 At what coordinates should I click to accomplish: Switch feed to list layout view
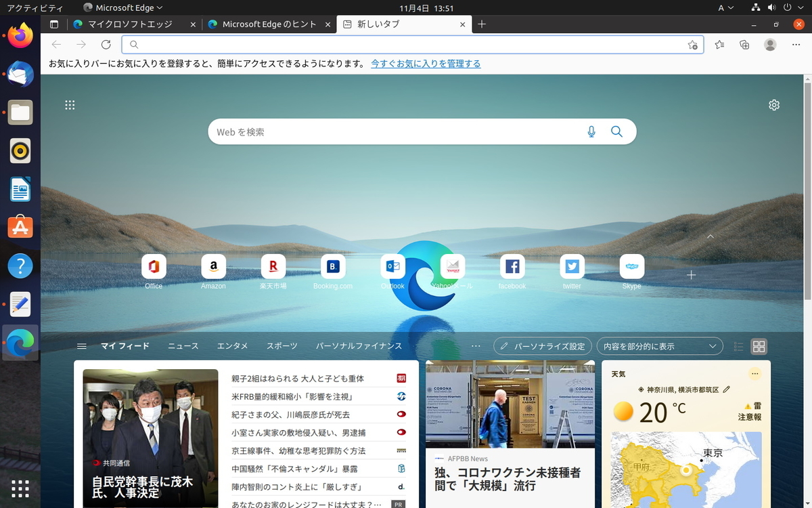point(738,347)
